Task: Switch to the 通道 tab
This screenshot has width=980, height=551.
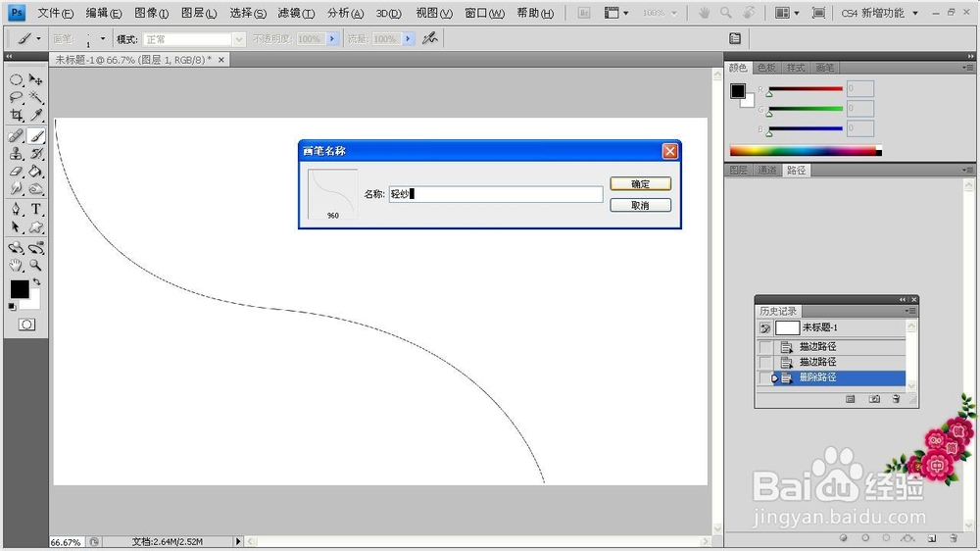Action: point(767,171)
